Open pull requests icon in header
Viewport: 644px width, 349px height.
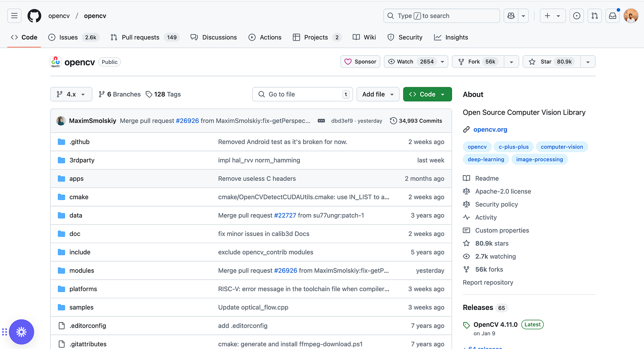[594, 16]
